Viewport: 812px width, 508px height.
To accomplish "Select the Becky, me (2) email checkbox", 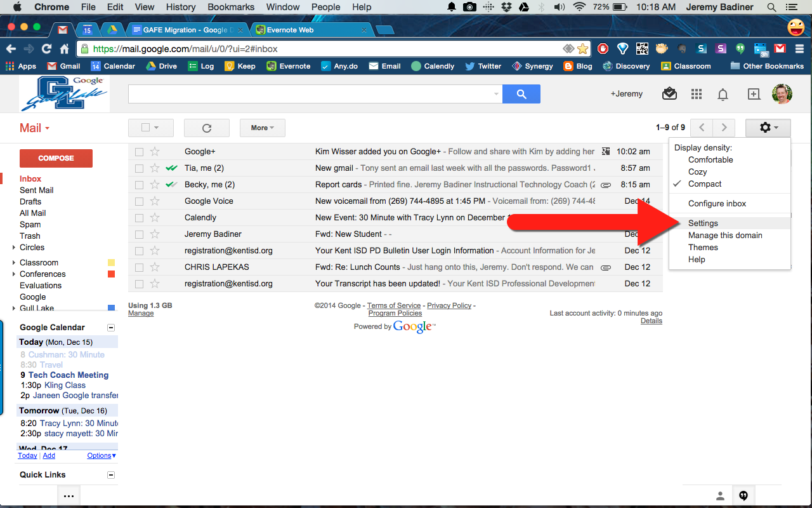I will [x=139, y=185].
